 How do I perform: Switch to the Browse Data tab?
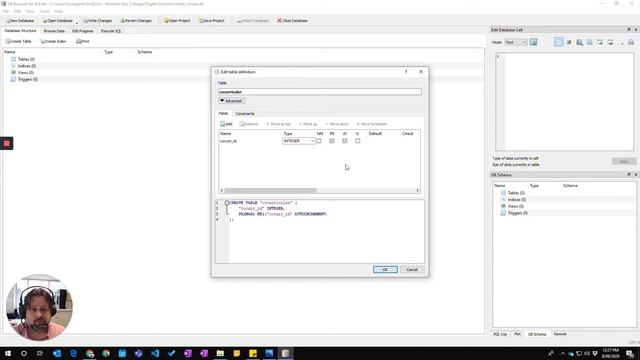(x=54, y=31)
